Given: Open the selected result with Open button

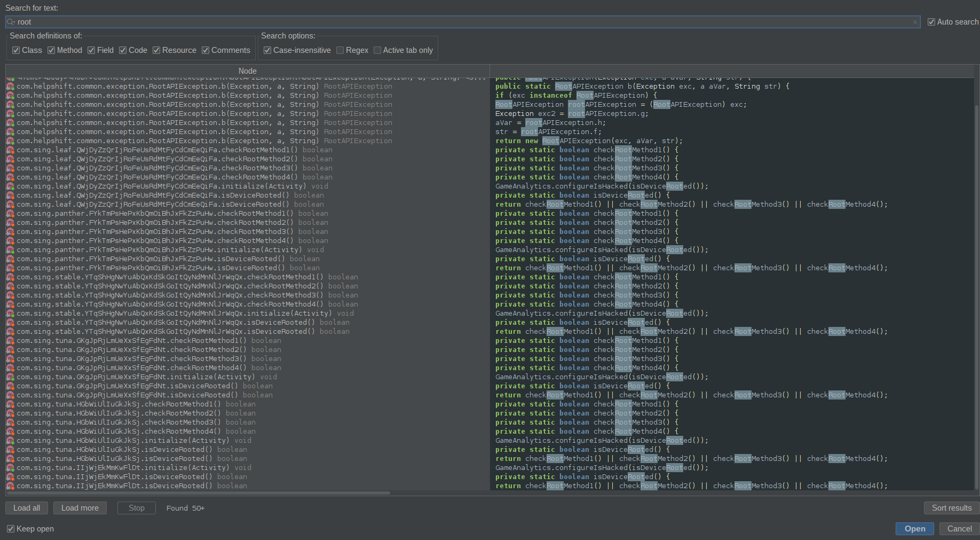Looking at the screenshot, I should [x=915, y=529].
